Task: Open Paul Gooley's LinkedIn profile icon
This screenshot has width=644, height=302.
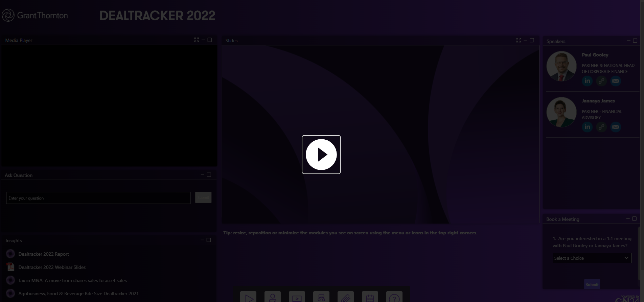Action: click(587, 81)
